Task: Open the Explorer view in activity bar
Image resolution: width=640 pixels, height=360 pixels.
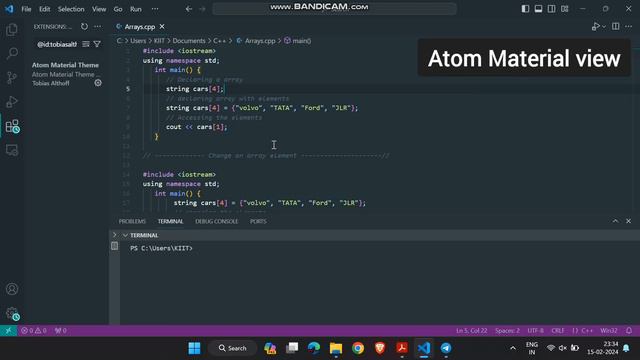Action: point(12,29)
